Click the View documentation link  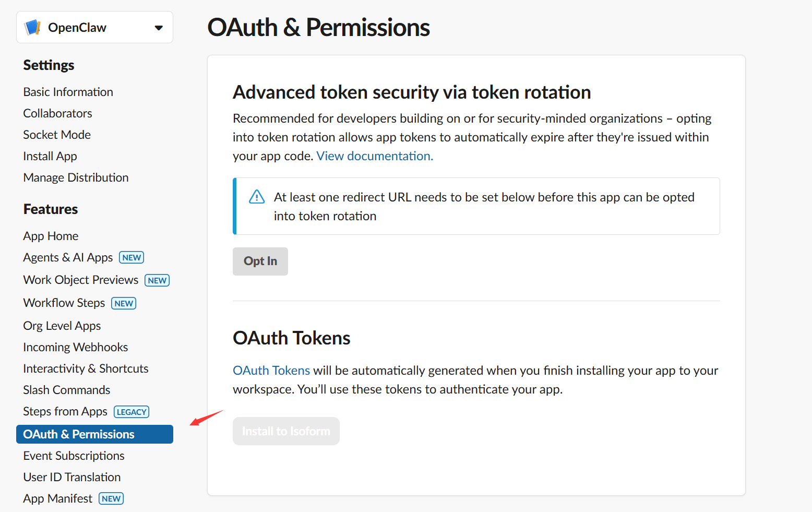(374, 156)
